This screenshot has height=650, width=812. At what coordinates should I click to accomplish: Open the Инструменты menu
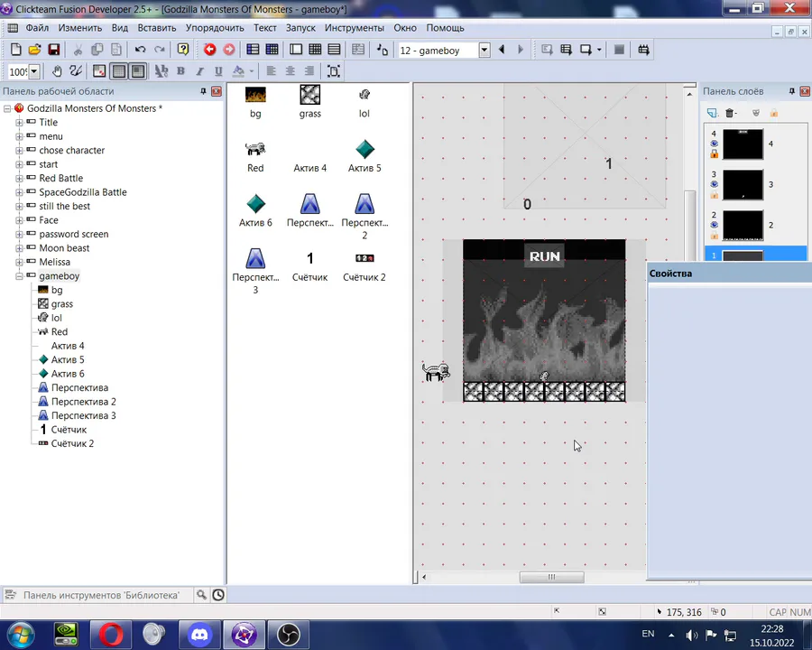[x=355, y=28]
